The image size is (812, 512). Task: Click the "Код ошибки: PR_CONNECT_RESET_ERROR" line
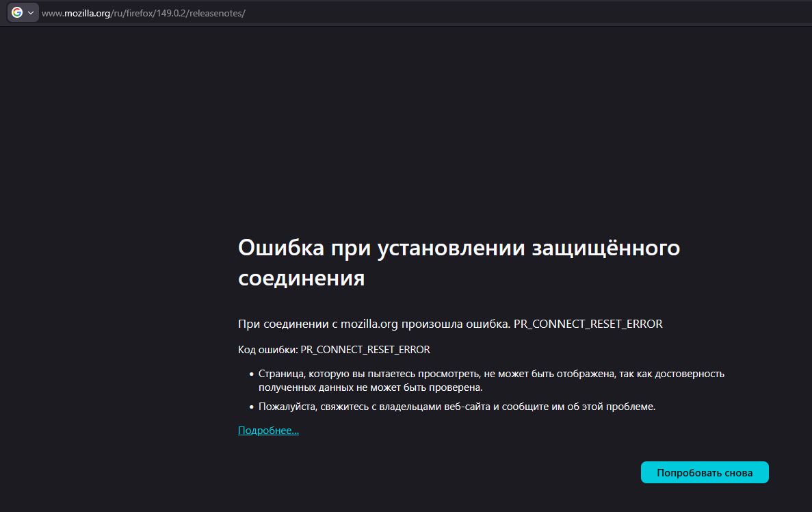tap(334, 349)
